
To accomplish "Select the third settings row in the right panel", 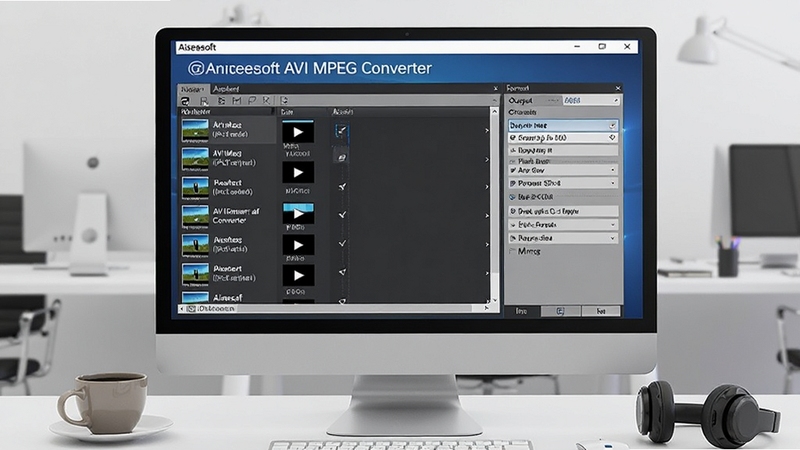I will (563, 151).
